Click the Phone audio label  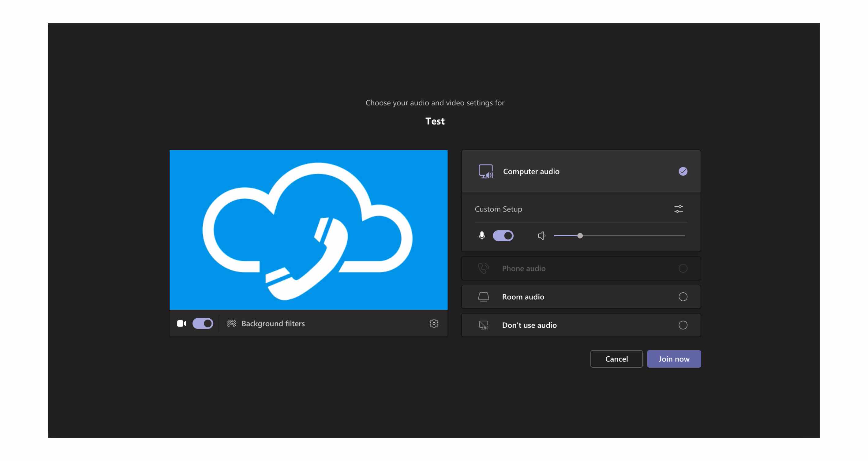pyautogui.click(x=524, y=268)
